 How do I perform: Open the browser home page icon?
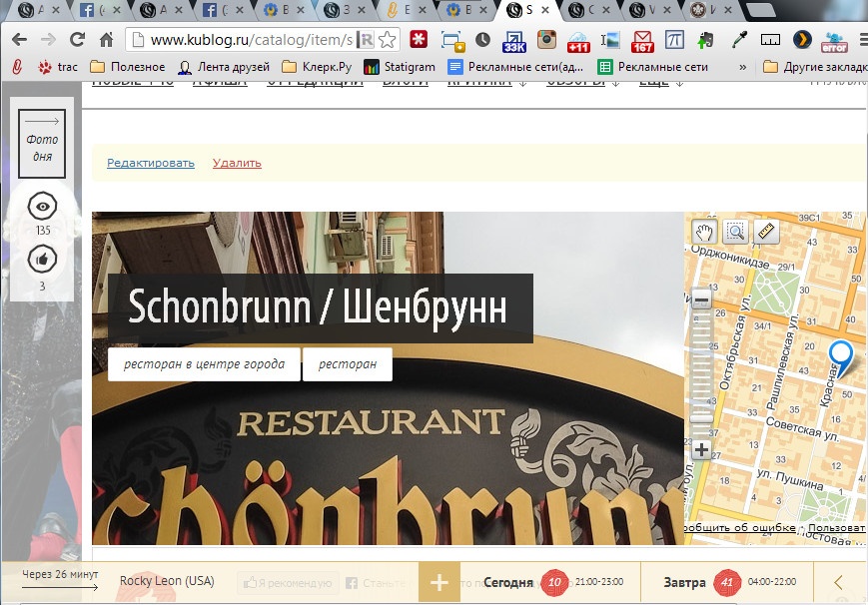(x=106, y=39)
